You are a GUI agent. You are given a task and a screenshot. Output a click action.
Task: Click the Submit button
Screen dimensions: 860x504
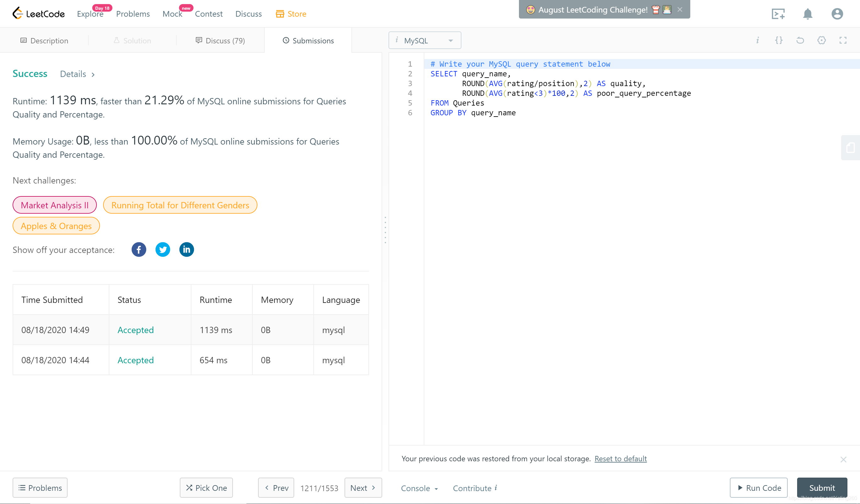point(822,488)
